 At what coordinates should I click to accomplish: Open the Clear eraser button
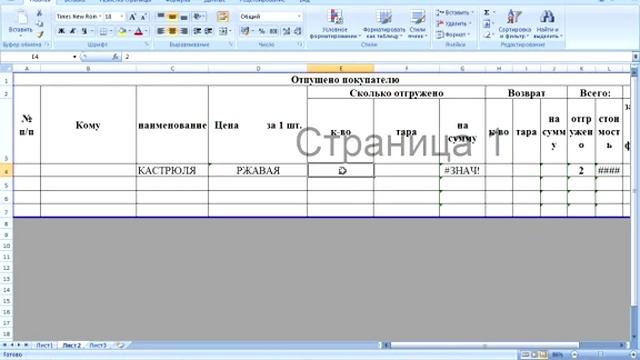(487, 35)
